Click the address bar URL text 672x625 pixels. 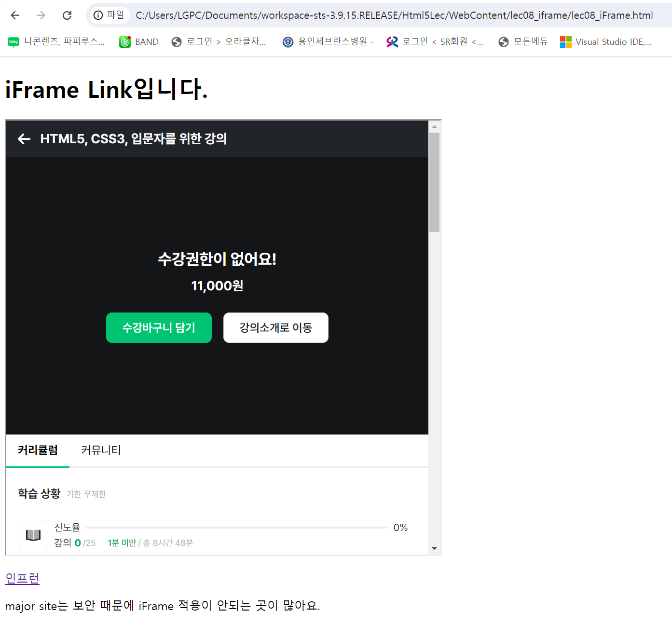394,15
